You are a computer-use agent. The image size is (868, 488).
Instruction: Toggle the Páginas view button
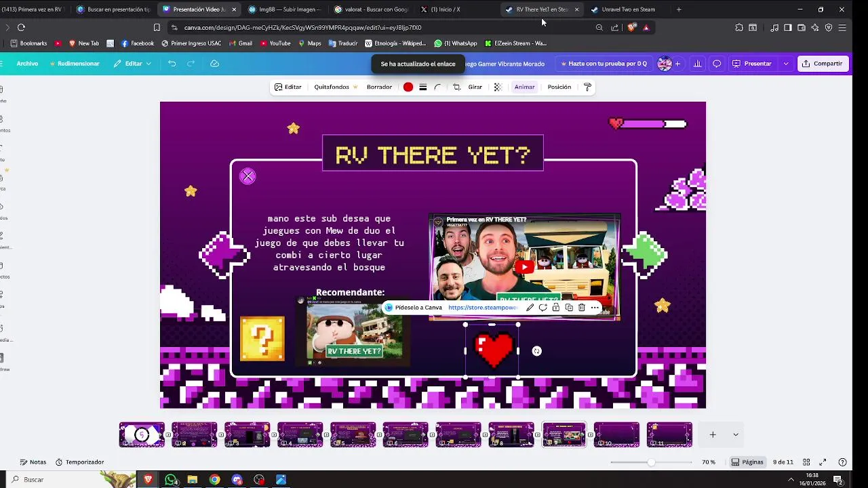pos(747,462)
